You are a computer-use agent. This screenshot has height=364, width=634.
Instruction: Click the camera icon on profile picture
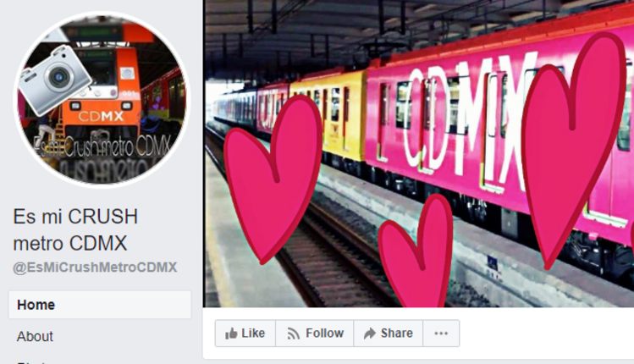(55, 80)
